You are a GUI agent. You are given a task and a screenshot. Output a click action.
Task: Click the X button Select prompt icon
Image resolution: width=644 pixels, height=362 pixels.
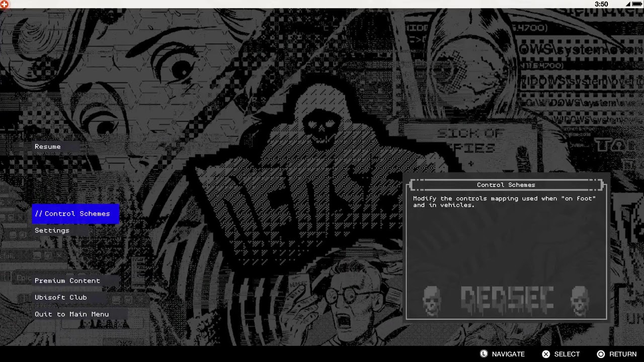[546, 354]
